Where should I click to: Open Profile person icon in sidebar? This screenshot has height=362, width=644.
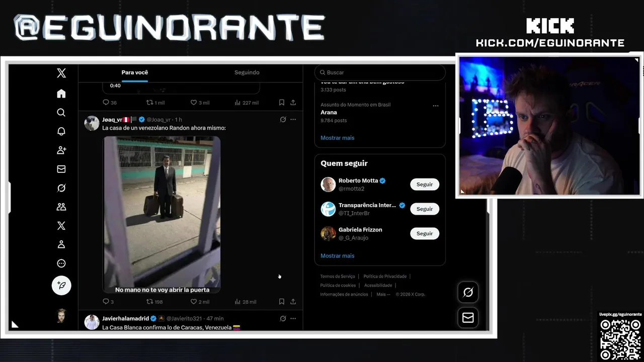61,244
